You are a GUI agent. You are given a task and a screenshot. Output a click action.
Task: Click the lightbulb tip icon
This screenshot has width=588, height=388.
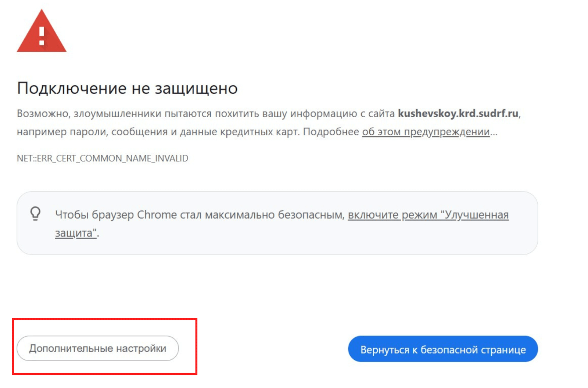tap(35, 213)
